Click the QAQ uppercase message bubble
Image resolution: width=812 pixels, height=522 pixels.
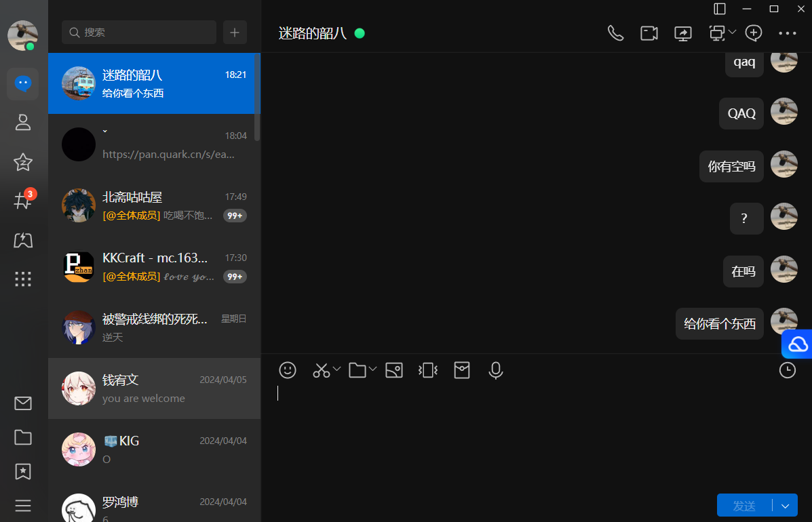[x=741, y=113]
